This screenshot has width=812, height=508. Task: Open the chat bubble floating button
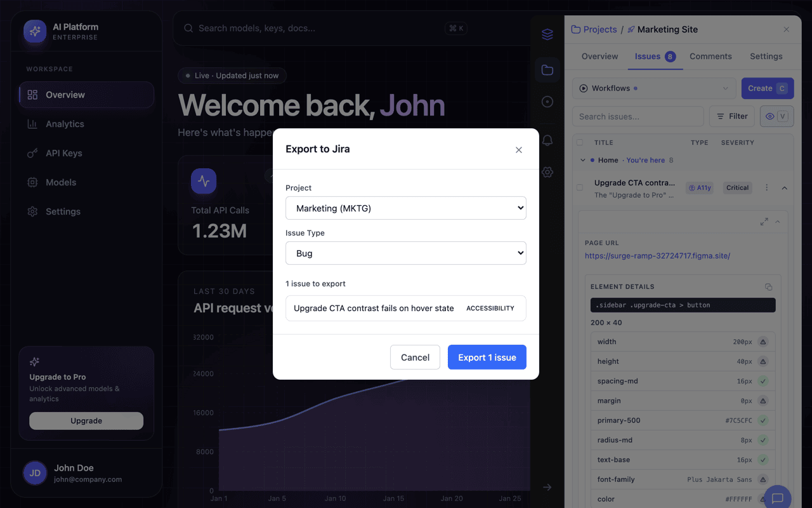(x=778, y=498)
